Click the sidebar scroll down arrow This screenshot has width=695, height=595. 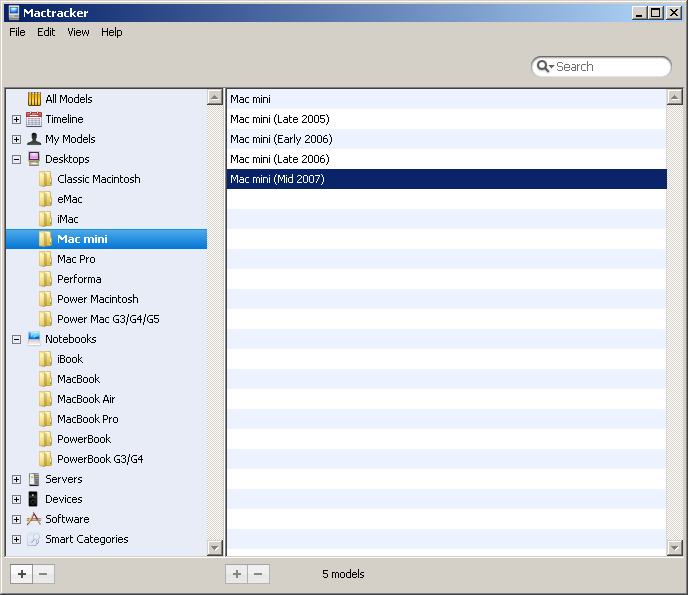pos(215,548)
